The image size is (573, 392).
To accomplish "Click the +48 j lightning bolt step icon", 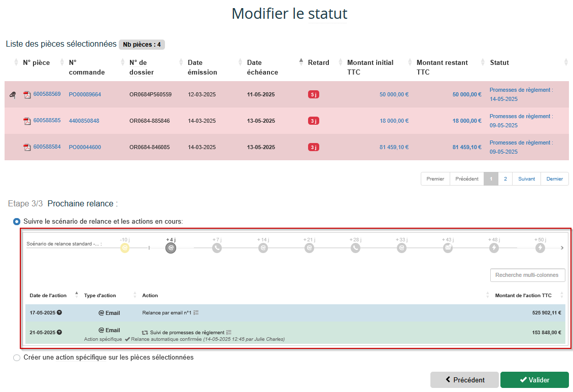I will [494, 248].
